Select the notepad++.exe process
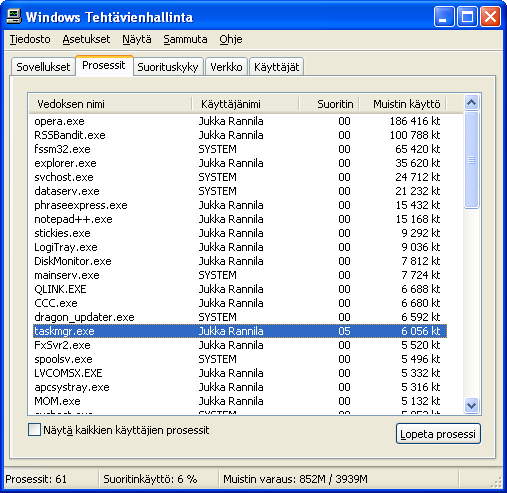 pyautogui.click(x=240, y=219)
